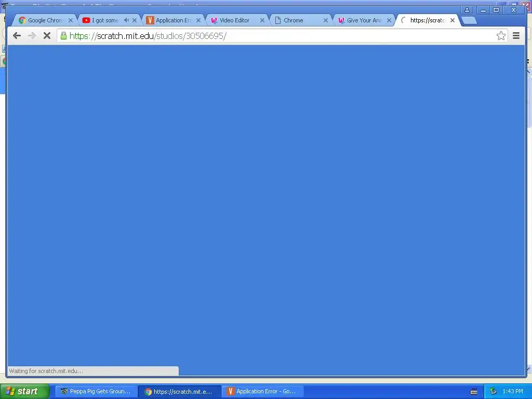
Task: Switch to Peppa Pig Gets Groun taskbar window
Action: point(96,391)
